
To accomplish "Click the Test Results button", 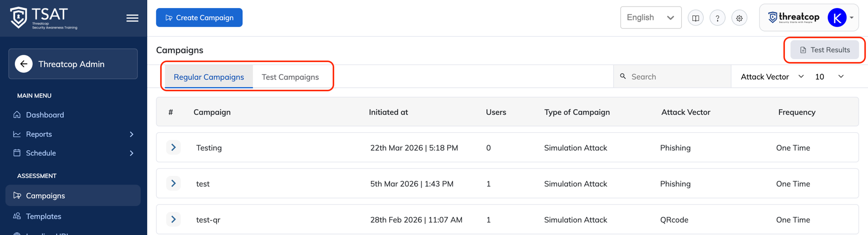I will (824, 50).
